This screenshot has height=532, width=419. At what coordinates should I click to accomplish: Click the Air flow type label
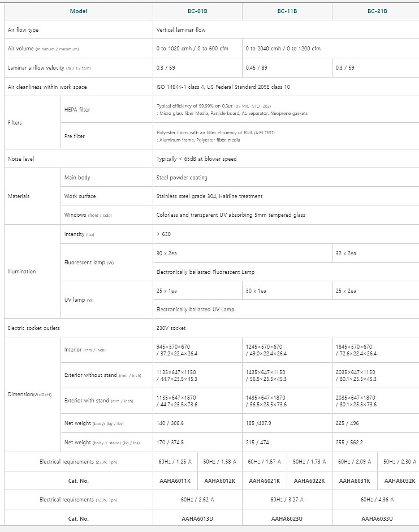pyautogui.click(x=23, y=30)
